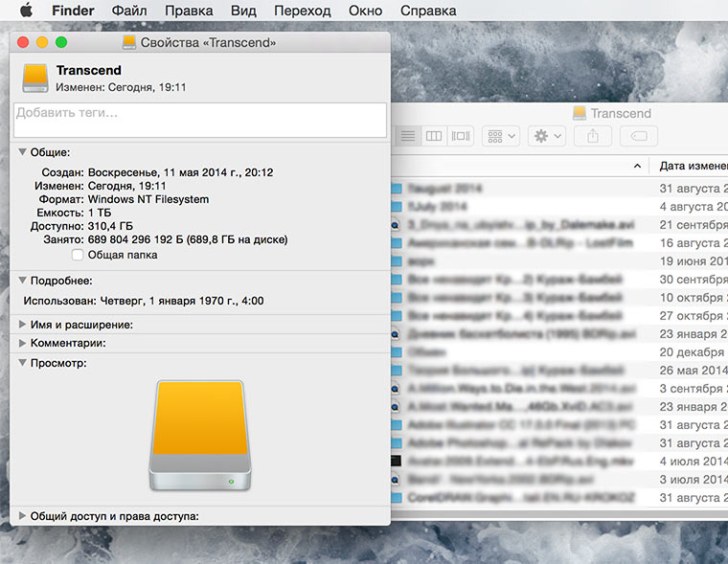Viewport: 728px width, 564px height.
Task: Sort by the Дата изменения column header
Action: click(694, 166)
